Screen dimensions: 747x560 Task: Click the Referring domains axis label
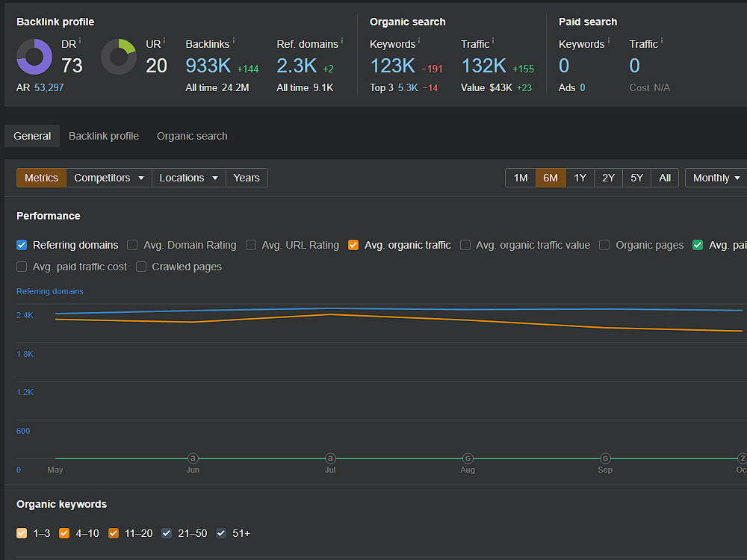(49, 291)
